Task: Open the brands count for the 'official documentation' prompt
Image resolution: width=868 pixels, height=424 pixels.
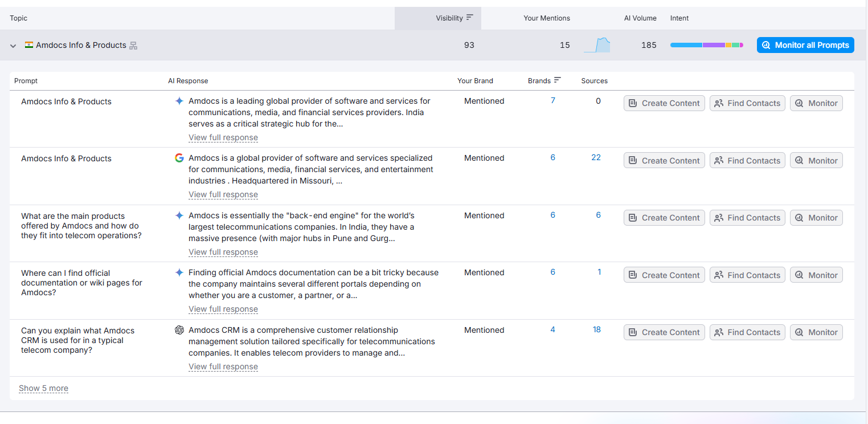Action: coord(553,272)
